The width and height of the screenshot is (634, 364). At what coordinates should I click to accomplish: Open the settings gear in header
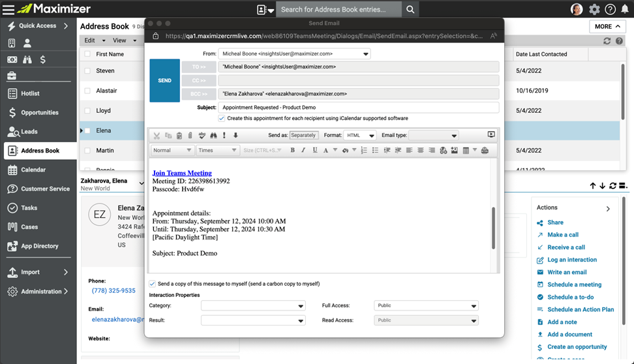[x=594, y=9]
